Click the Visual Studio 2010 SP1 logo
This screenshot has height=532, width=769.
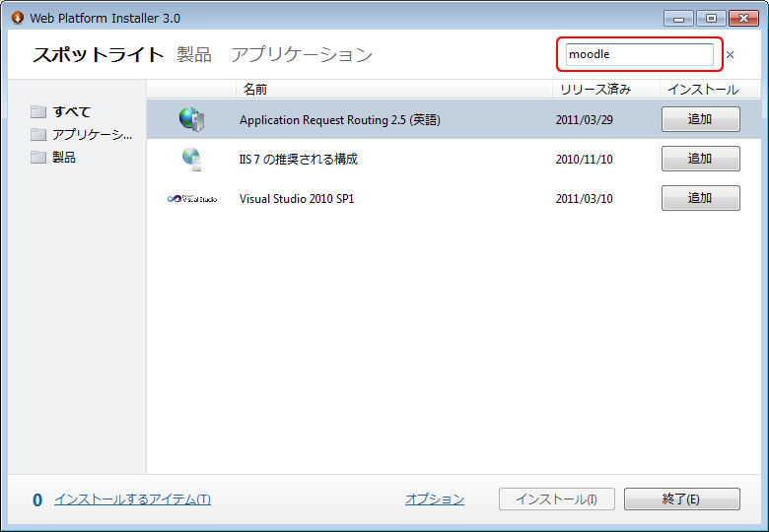pyautogui.click(x=191, y=198)
